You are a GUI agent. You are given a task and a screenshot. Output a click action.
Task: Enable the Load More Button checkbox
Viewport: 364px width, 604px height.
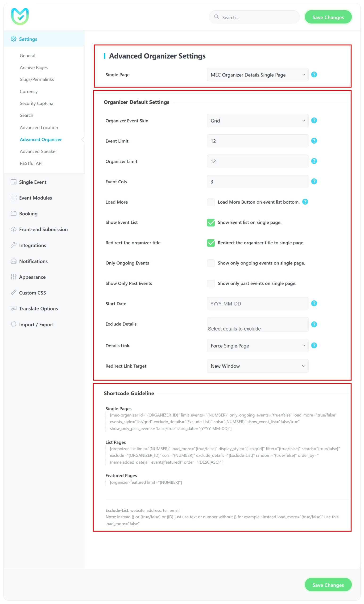[x=211, y=202]
